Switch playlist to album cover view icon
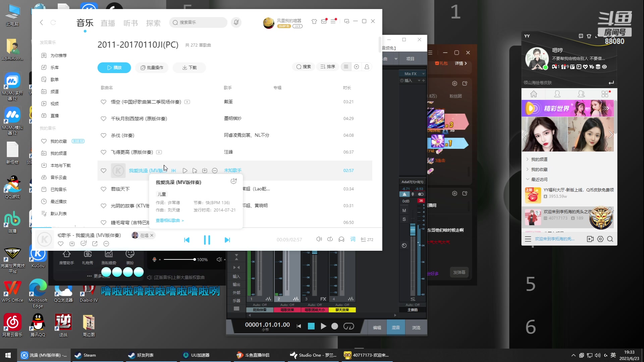 356,67
